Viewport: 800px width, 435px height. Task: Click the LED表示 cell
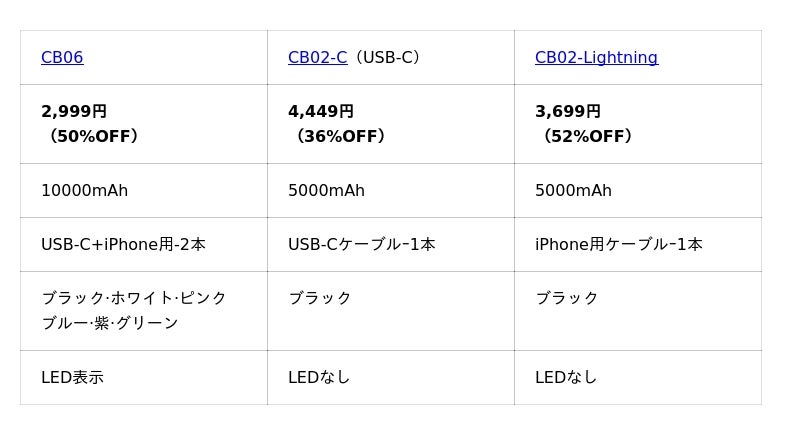click(x=72, y=378)
